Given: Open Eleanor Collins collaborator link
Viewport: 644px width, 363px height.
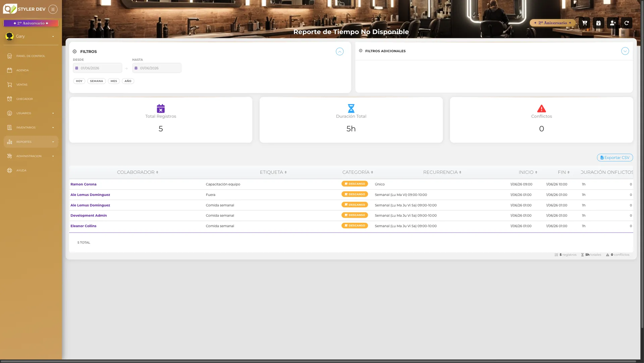Looking at the screenshot, I should (84, 226).
